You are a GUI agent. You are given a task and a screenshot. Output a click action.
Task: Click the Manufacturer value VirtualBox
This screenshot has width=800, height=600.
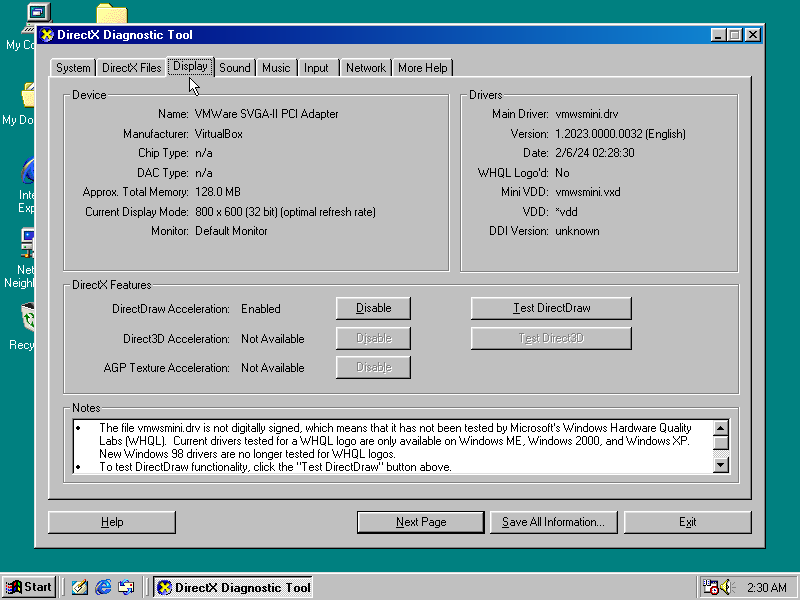pos(219,134)
